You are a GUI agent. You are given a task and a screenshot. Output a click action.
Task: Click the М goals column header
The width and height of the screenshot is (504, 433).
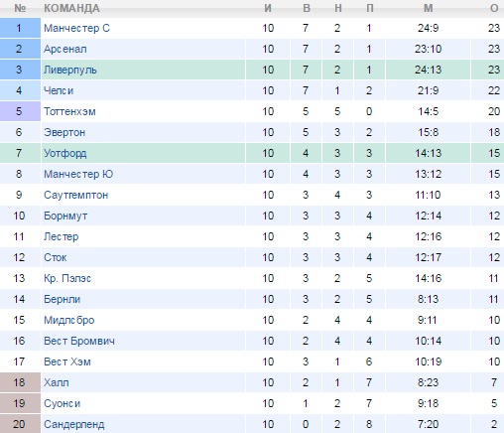click(x=428, y=8)
